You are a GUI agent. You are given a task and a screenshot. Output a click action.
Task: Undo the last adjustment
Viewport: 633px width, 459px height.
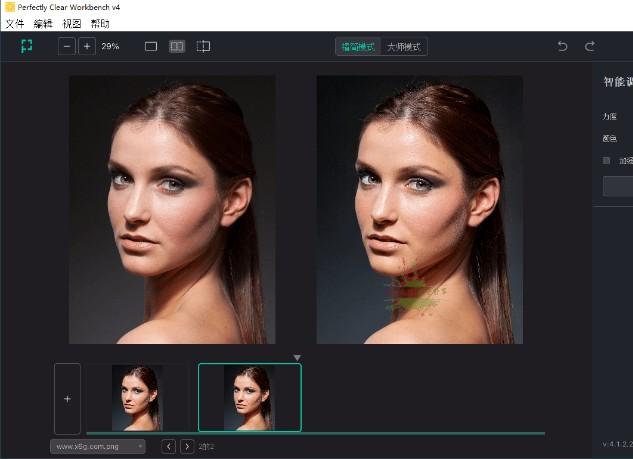(562, 46)
